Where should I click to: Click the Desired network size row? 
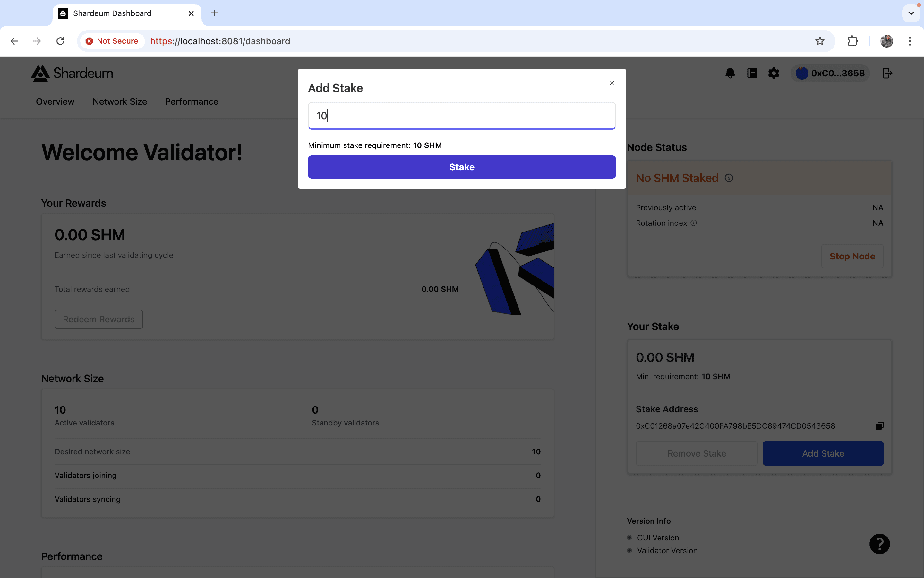[297, 452]
